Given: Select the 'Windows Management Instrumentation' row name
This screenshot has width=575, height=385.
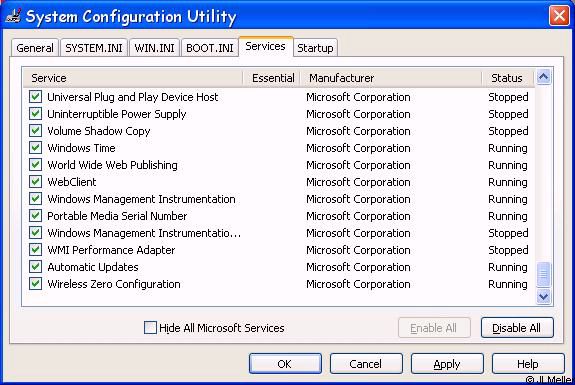Looking at the screenshot, I should coord(141,199).
